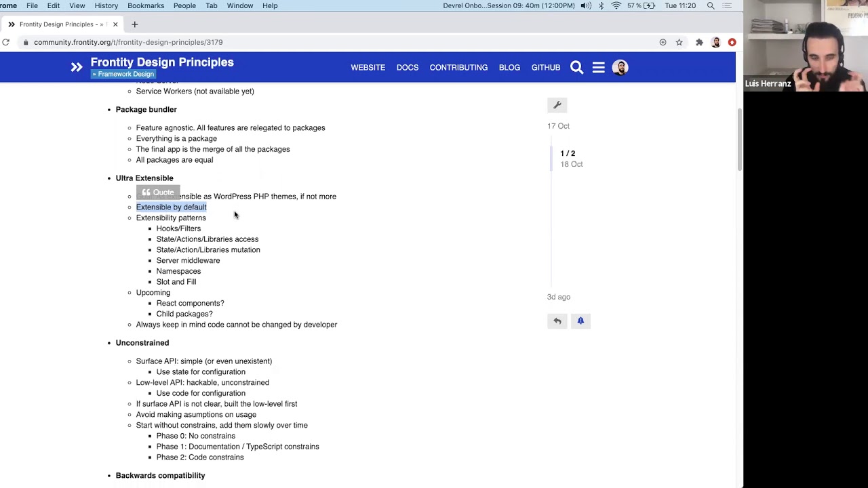The height and width of the screenshot is (488, 868).
Task: Open the forum search magnifier icon
Action: coord(576,67)
